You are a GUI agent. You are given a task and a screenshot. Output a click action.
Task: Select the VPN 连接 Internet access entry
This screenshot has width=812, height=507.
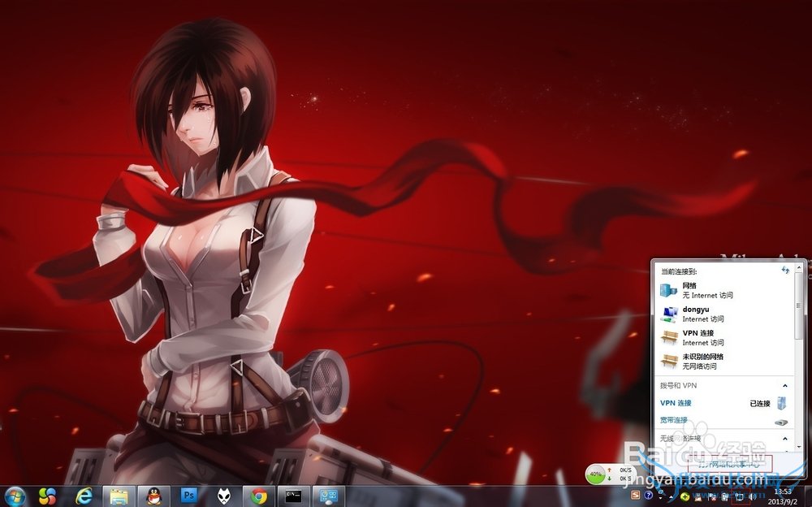[724, 338]
